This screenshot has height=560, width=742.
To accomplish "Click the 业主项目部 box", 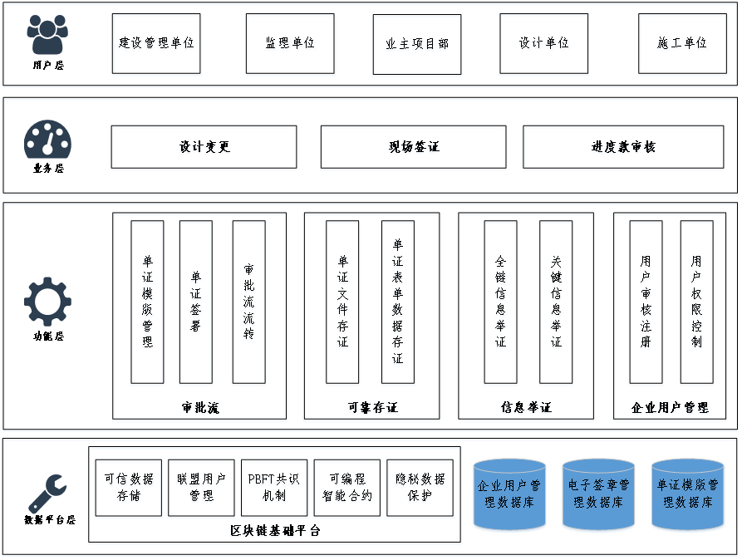I will coord(416,46).
